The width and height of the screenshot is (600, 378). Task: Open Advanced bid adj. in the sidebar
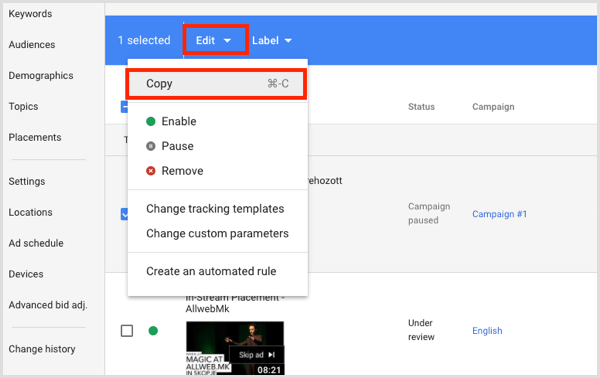48,305
